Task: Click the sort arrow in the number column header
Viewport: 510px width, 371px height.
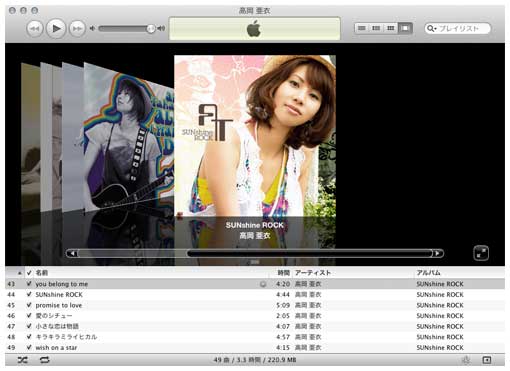Action: click(x=19, y=273)
